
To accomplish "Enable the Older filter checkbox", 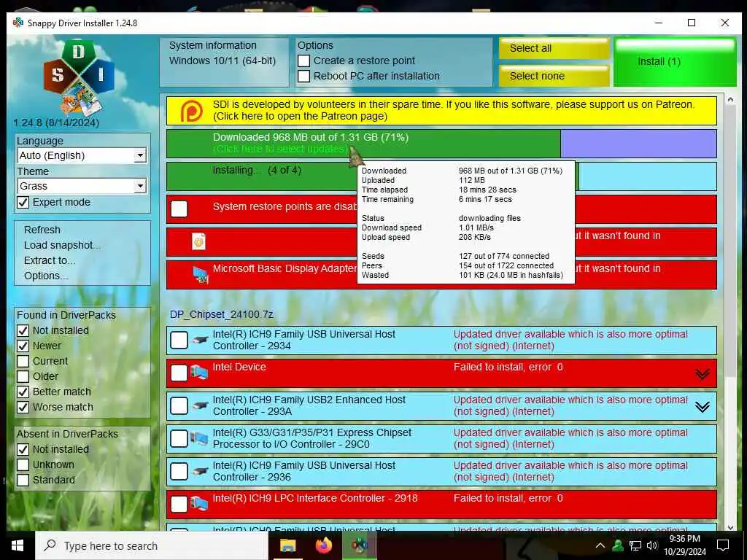I will (x=23, y=377).
